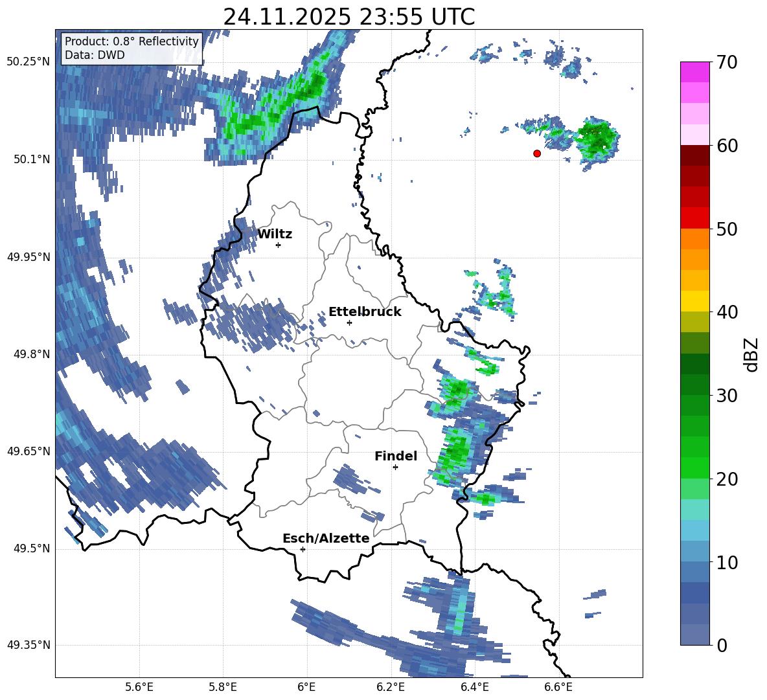Click the Findel city label
The image size is (767, 700).
coord(396,456)
